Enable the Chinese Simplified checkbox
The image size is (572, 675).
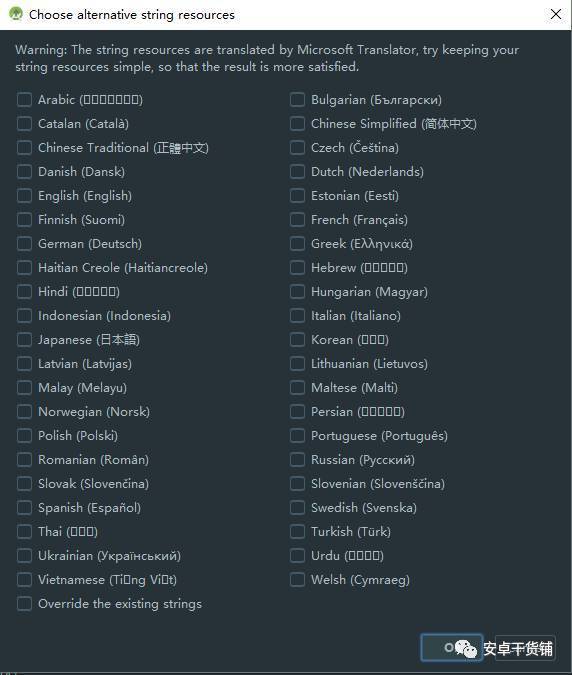[297, 124]
